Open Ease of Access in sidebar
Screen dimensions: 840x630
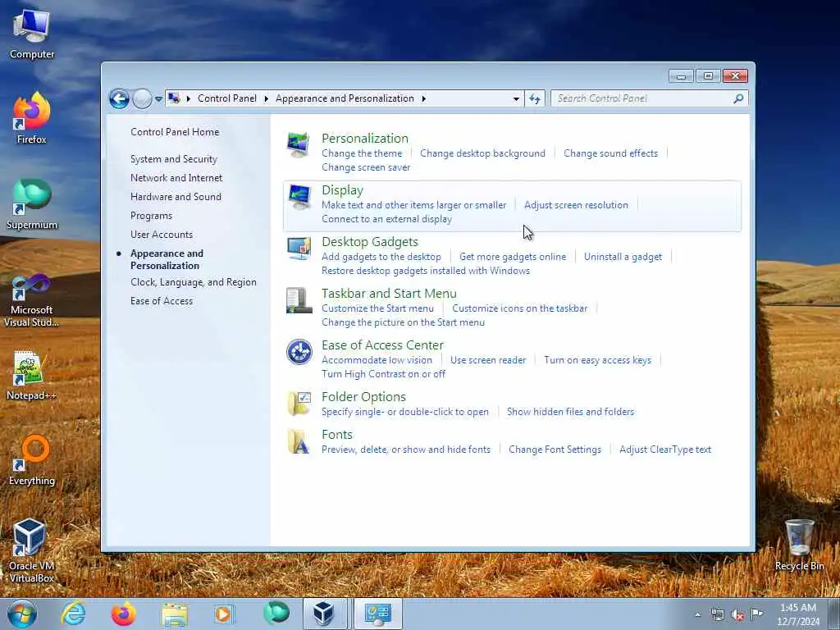[x=162, y=301]
